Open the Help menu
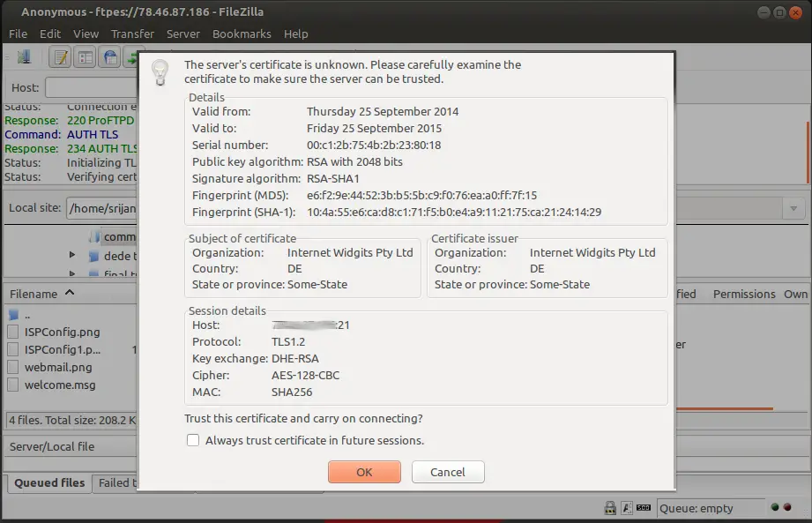 [295, 34]
